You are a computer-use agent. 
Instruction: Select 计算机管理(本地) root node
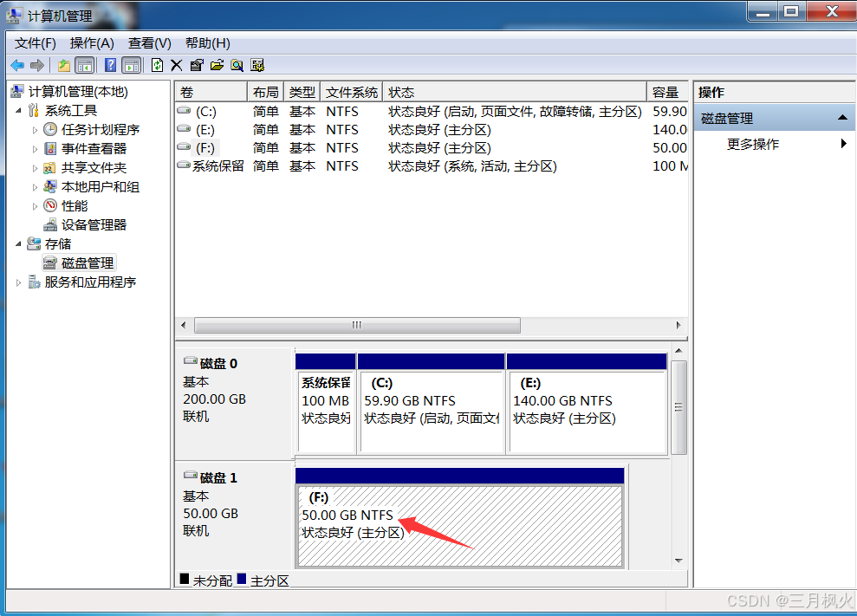[x=78, y=92]
